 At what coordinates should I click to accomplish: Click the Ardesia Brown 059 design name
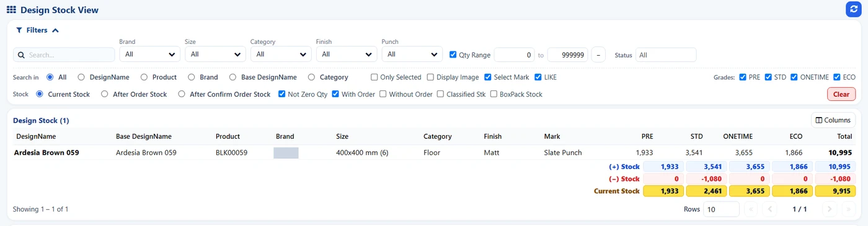[x=46, y=152]
